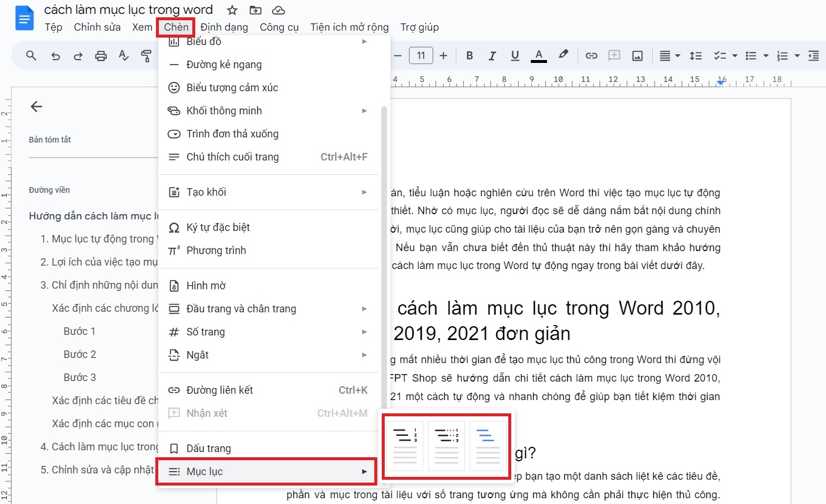The image size is (826, 504).
Task: Rename the document title field
Action: tap(129, 10)
